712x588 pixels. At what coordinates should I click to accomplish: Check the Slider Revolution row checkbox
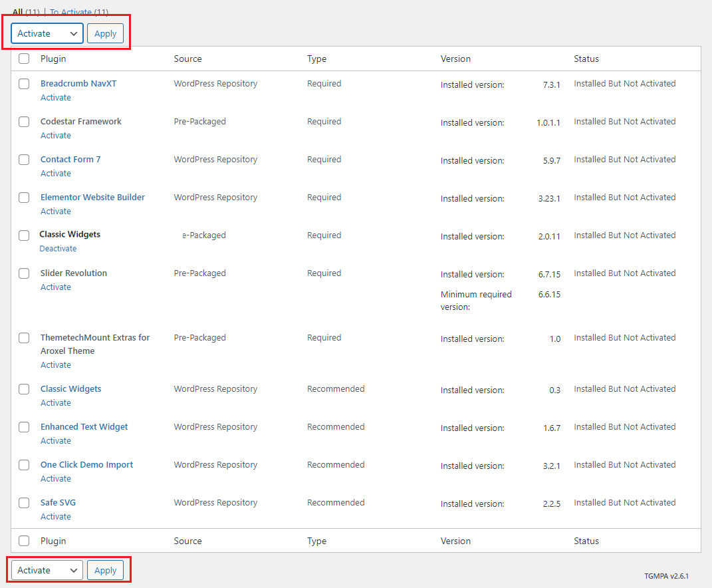(x=24, y=273)
